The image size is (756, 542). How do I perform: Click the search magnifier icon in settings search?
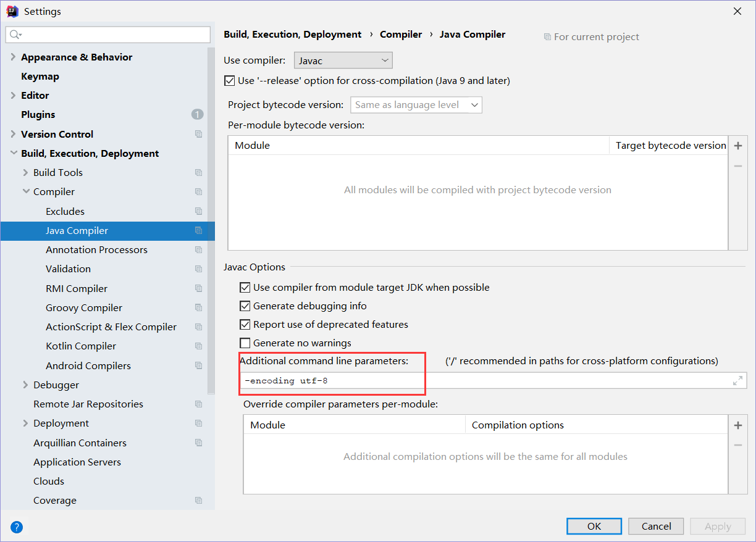[x=15, y=35]
